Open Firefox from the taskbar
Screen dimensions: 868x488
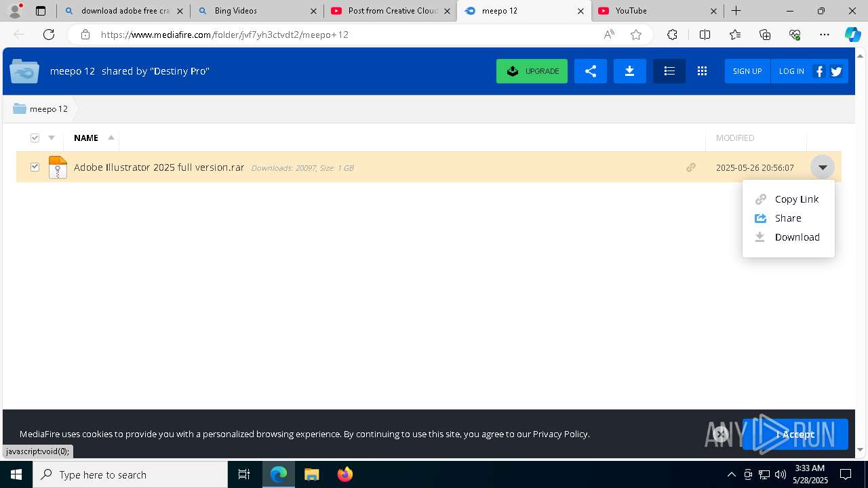click(345, 474)
